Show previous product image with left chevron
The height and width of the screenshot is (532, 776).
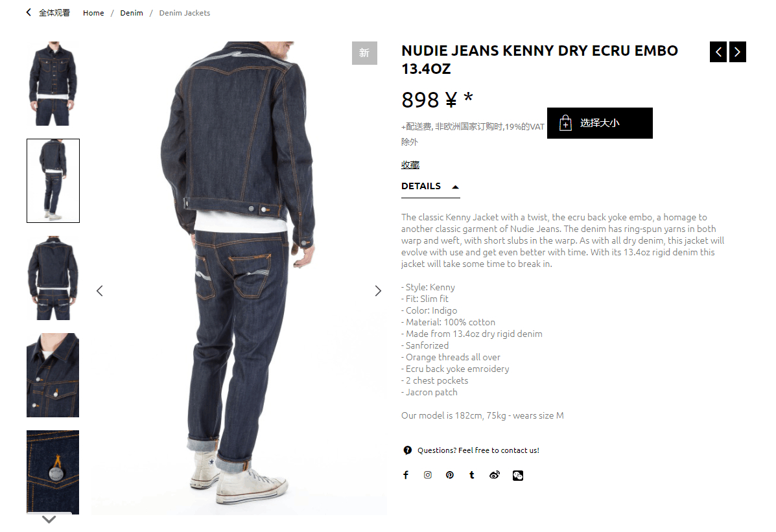click(x=99, y=291)
